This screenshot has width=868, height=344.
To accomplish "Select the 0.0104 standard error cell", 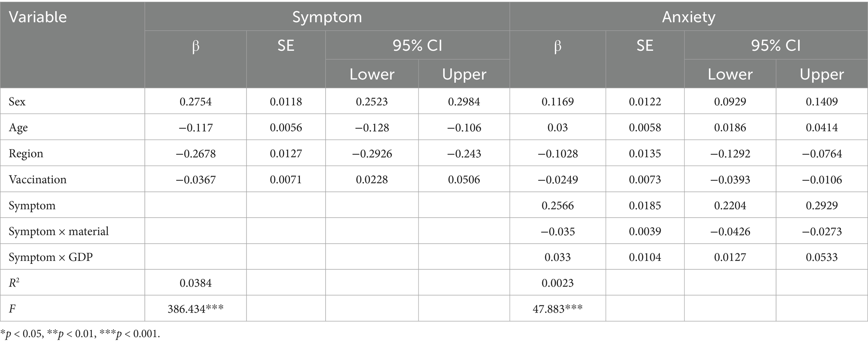I will tap(645, 257).
